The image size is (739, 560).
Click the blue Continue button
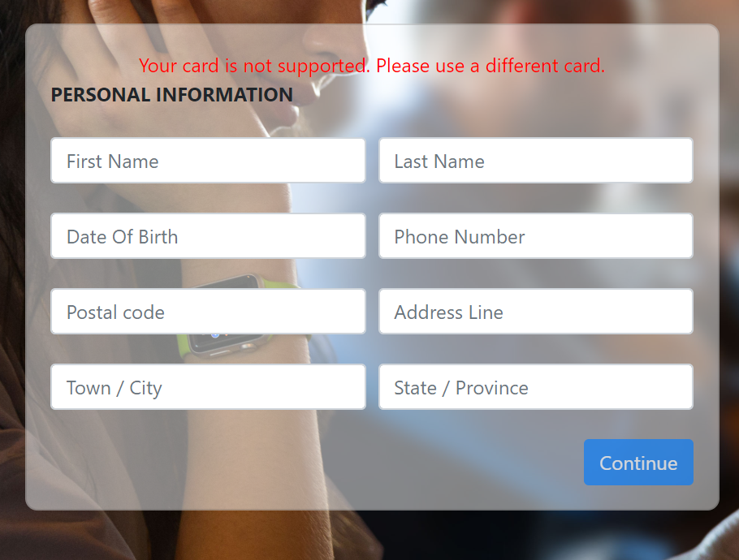point(638,462)
